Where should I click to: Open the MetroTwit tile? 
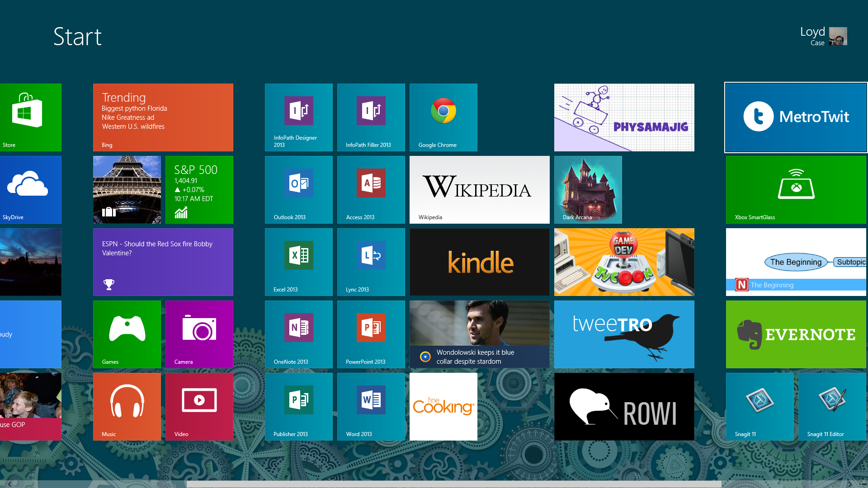pos(796,117)
